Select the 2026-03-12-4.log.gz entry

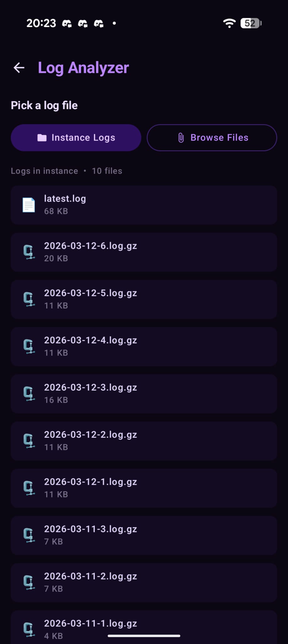144,346
